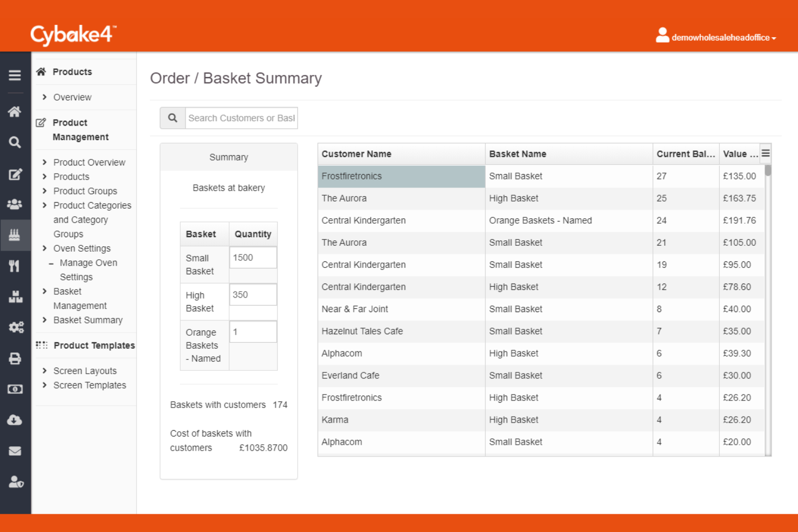Open the hamburger menu icon in sidebar
The width and height of the screenshot is (798, 532).
(15, 75)
